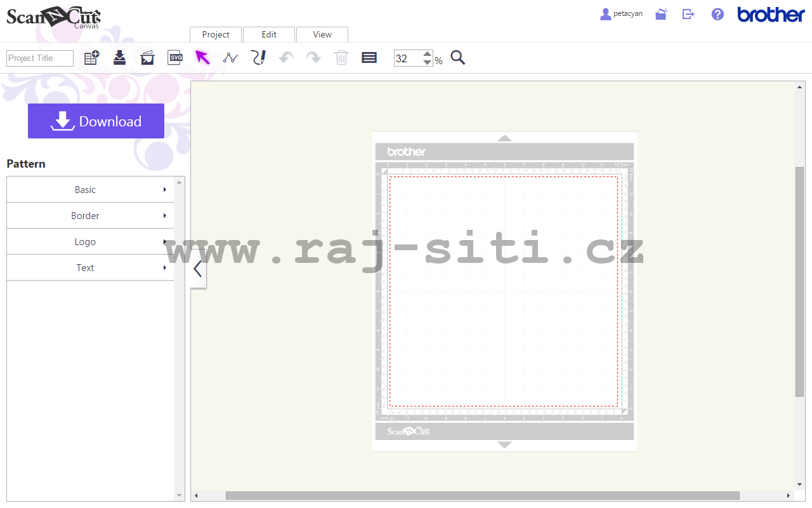This screenshot has width=812, height=508.
Task: Click the Undo arrow icon
Action: coord(286,57)
